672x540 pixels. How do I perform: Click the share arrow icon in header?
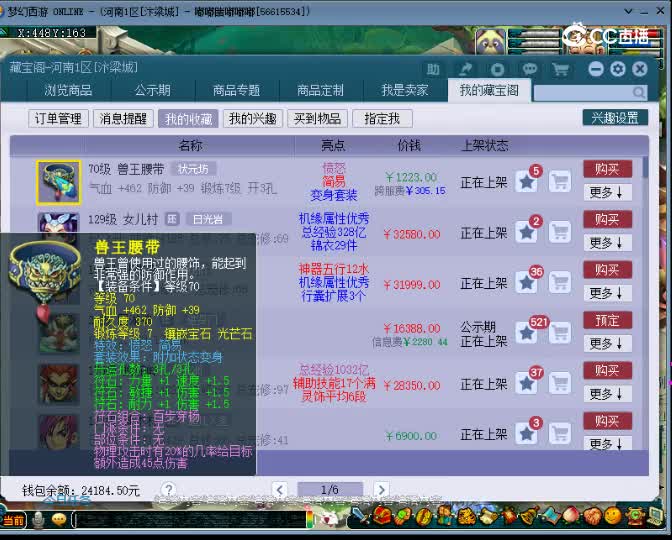click(x=465, y=69)
